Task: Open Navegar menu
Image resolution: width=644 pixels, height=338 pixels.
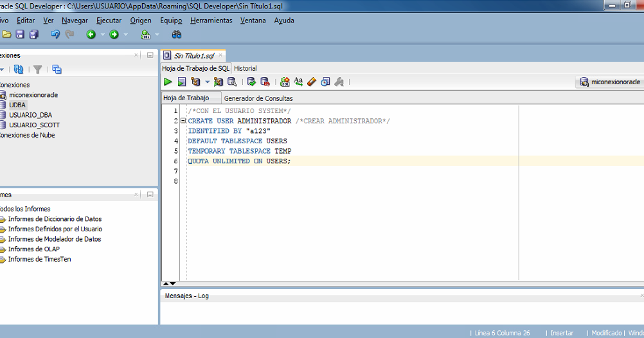Action: [75, 20]
